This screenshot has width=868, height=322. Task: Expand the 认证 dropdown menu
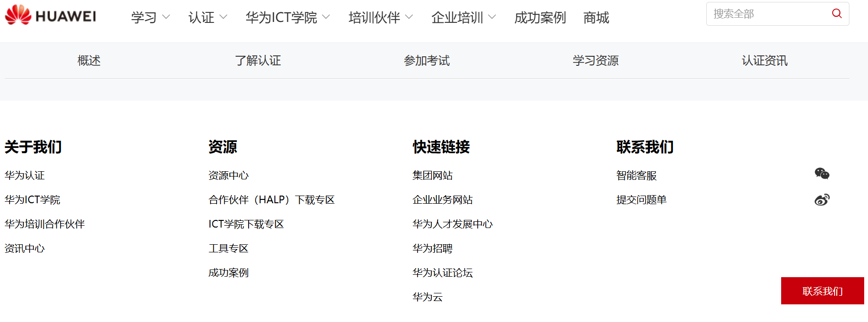tap(207, 18)
